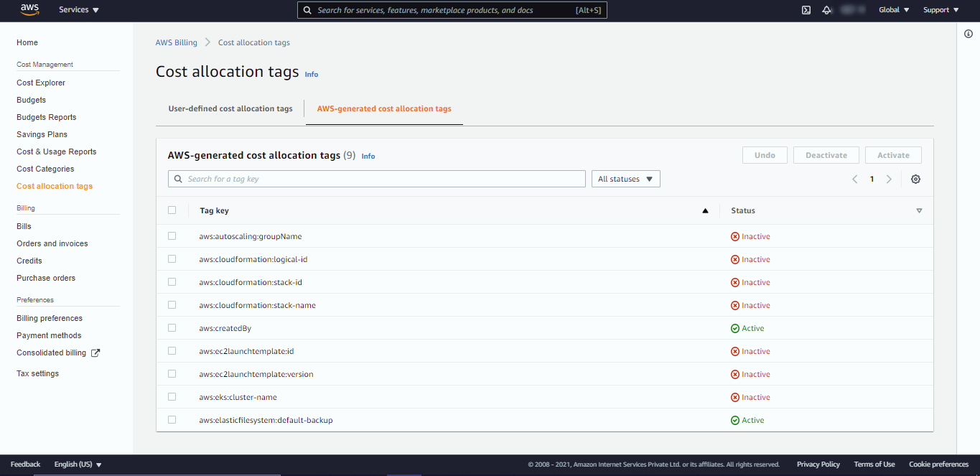Check the aws:createdBy tag checkbox
Image resolution: width=980 pixels, height=476 pixels.
pyautogui.click(x=172, y=328)
